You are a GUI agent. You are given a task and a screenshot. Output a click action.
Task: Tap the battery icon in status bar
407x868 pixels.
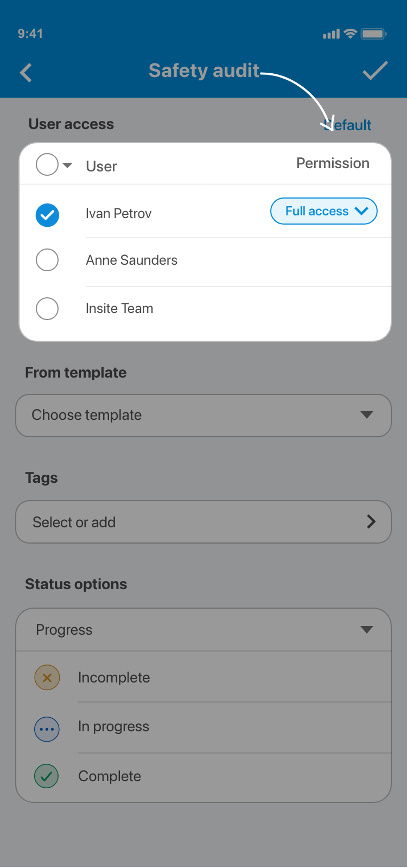coord(373,34)
